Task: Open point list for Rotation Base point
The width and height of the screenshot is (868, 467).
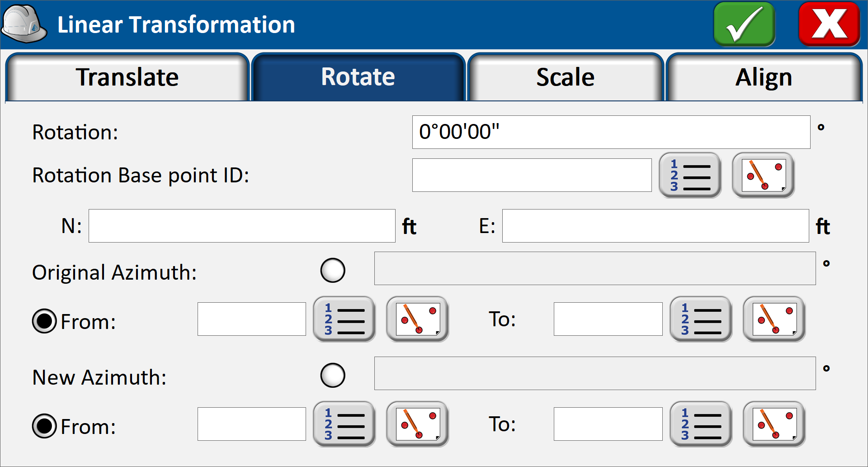Action: [x=690, y=175]
